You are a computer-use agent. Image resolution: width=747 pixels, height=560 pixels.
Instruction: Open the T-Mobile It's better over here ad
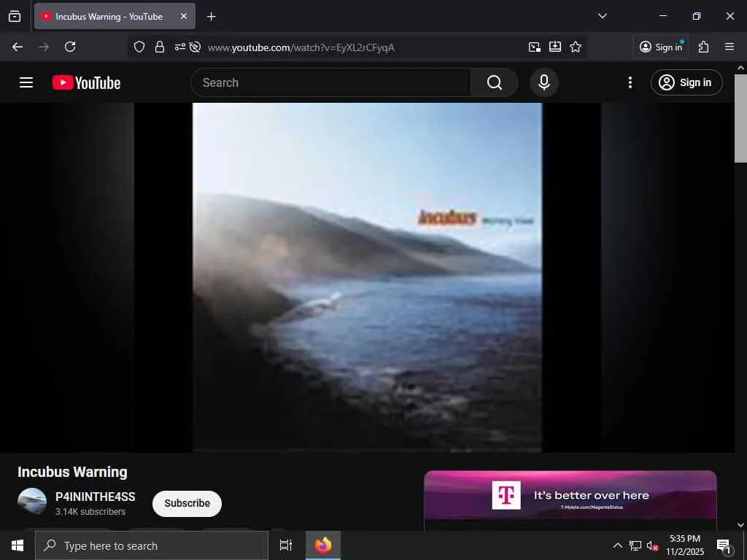pyautogui.click(x=570, y=496)
